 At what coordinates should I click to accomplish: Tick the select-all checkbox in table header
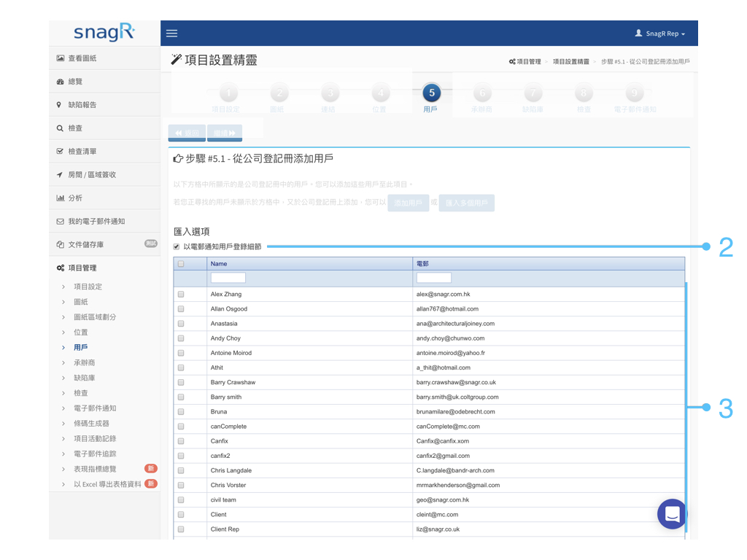[x=181, y=264]
